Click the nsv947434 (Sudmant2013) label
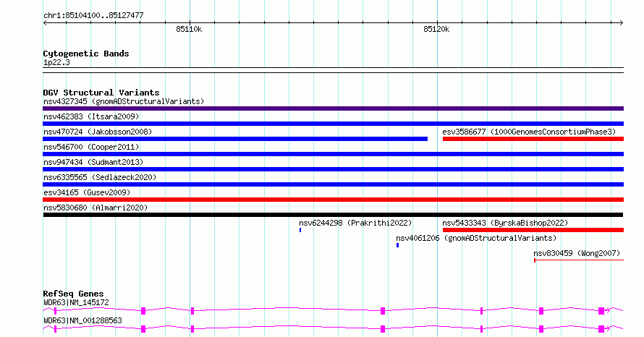This screenshot has height=337, width=644. pos(93,162)
